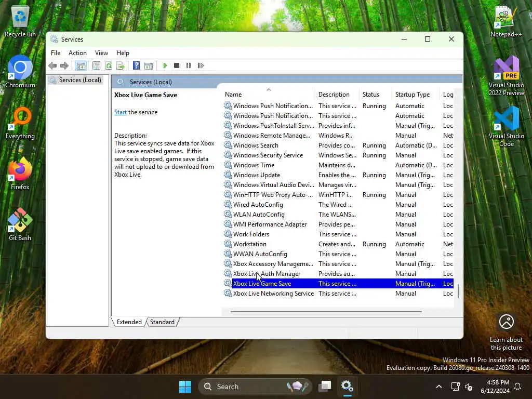Select WMI Performance Adapter service
The height and width of the screenshot is (399, 532).
point(338,224)
